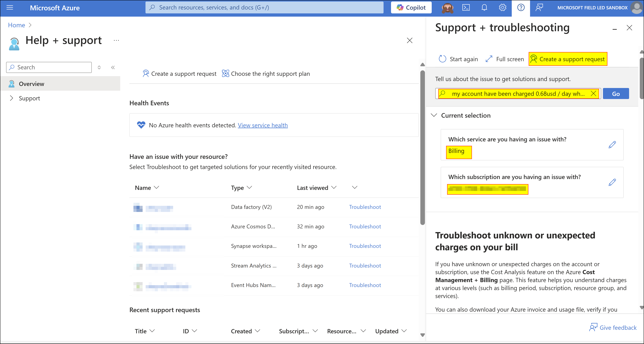Collapse the Current selection section
Image resolution: width=644 pixels, height=344 pixels.
coord(434,115)
